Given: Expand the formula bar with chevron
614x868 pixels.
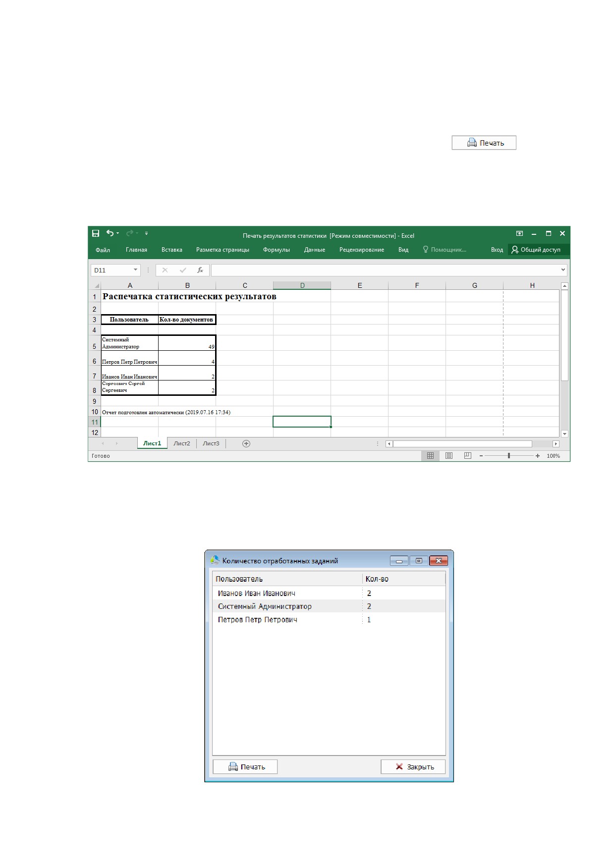Looking at the screenshot, I should [563, 270].
